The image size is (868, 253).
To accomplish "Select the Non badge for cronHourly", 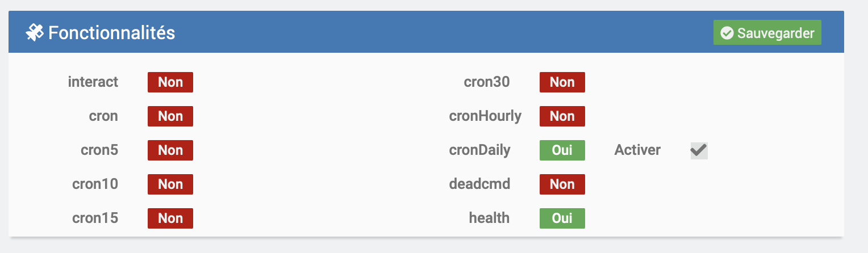I will coord(562,116).
